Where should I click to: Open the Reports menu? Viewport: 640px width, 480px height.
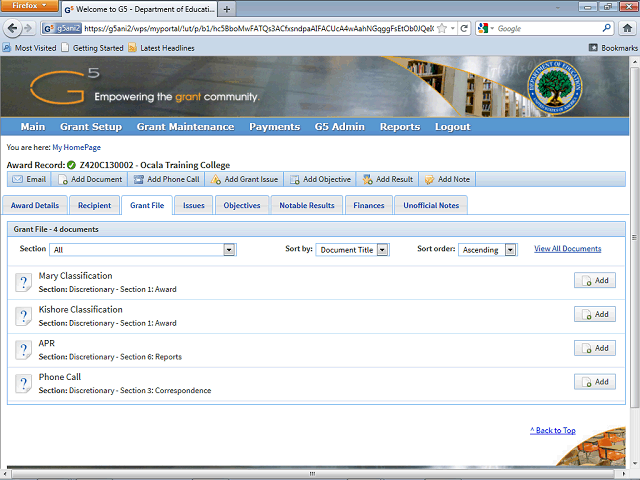(x=400, y=127)
